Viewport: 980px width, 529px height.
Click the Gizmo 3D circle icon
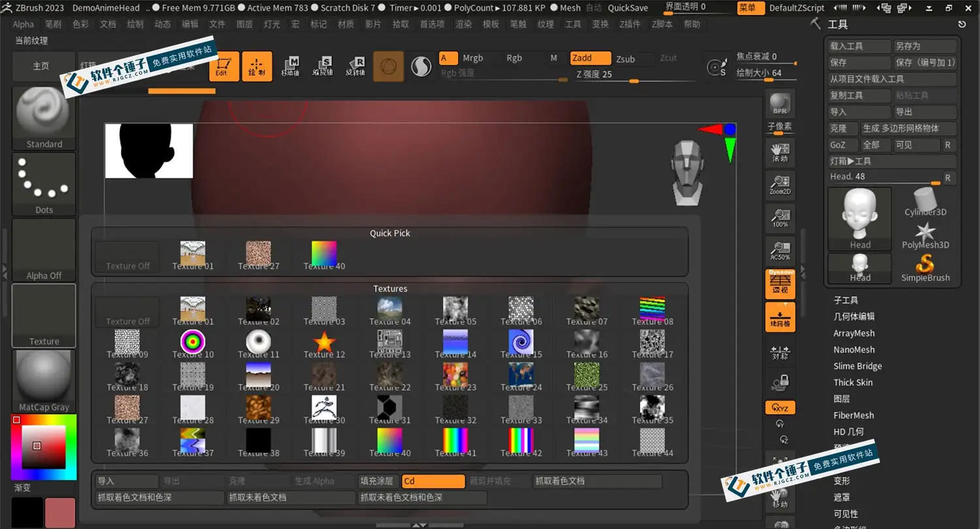(x=388, y=67)
